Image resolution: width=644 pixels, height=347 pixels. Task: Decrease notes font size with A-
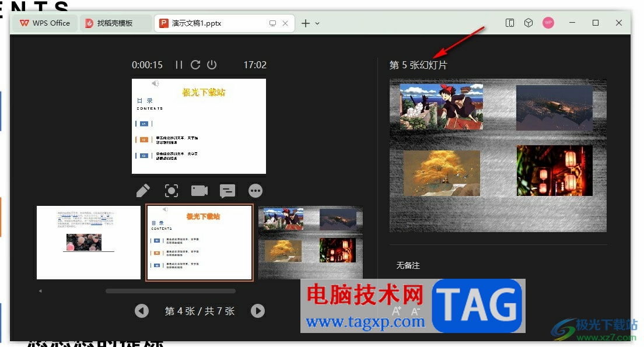point(415,311)
